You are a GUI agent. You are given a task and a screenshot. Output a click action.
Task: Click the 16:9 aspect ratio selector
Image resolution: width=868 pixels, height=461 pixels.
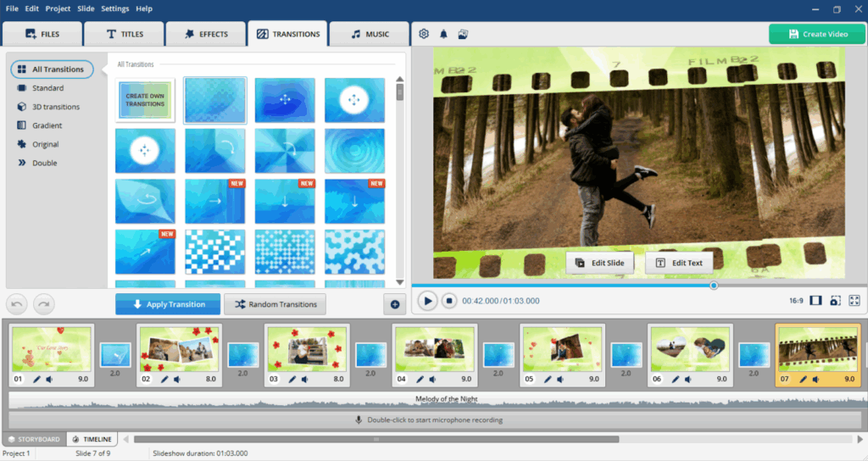[796, 301]
